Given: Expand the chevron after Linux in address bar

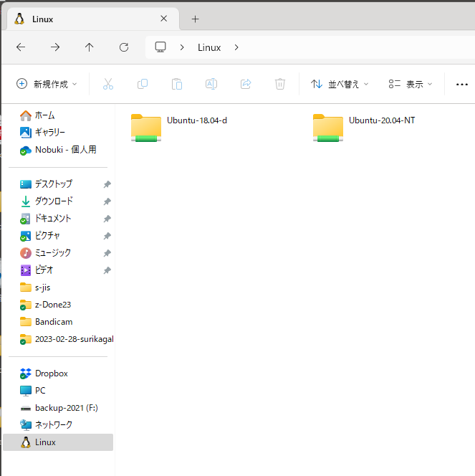Looking at the screenshot, I should pyautogui.click(x=236, y=47).
